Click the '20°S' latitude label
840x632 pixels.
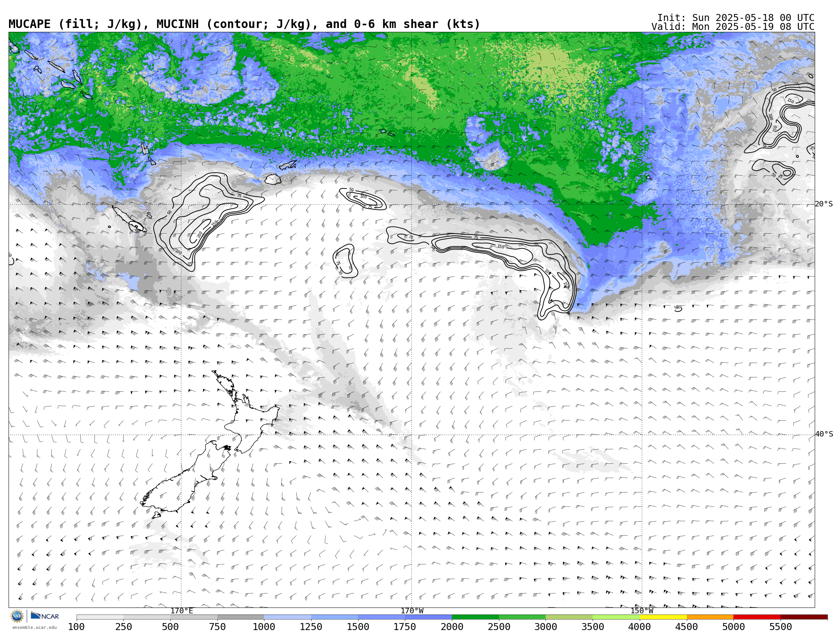[x=824, y=204]
